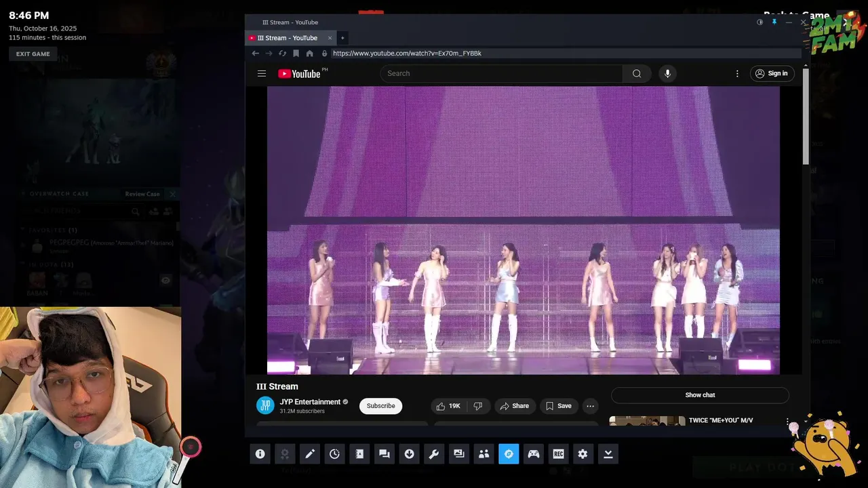Save the video to a playlist
This screenshot has height=488, width=868.
[x=559, y=406]
